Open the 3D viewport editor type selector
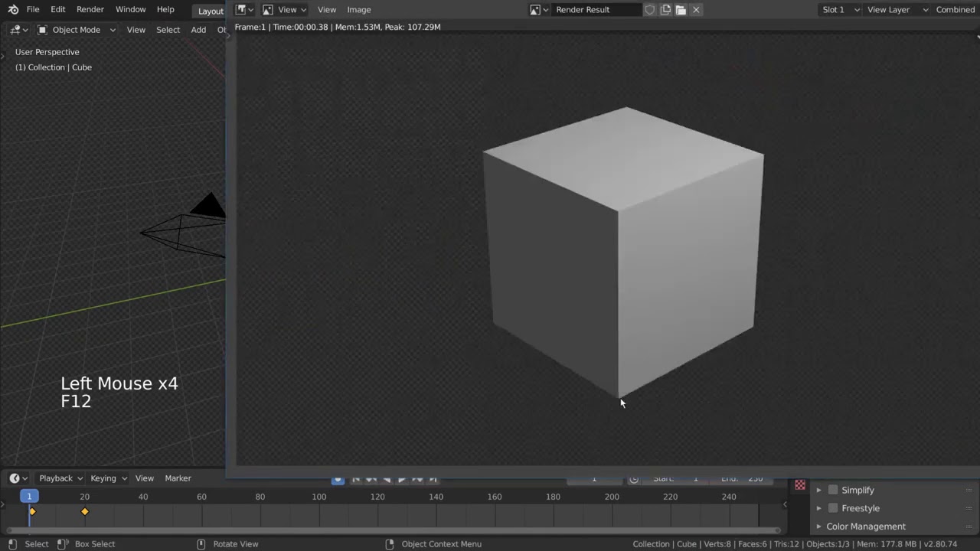 pyautogui.click(x=19, y=29)
